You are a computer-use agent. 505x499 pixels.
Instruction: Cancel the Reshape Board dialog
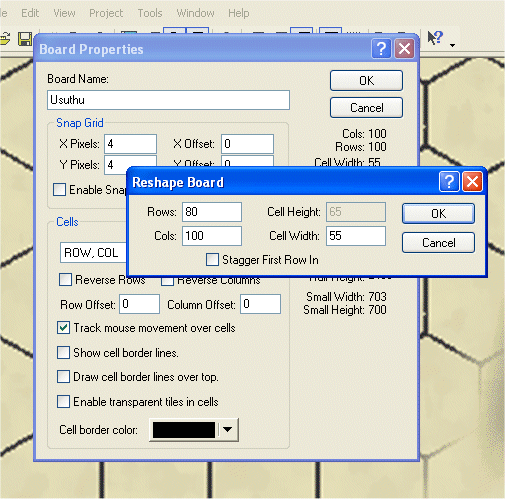click(x=438, y=242)
